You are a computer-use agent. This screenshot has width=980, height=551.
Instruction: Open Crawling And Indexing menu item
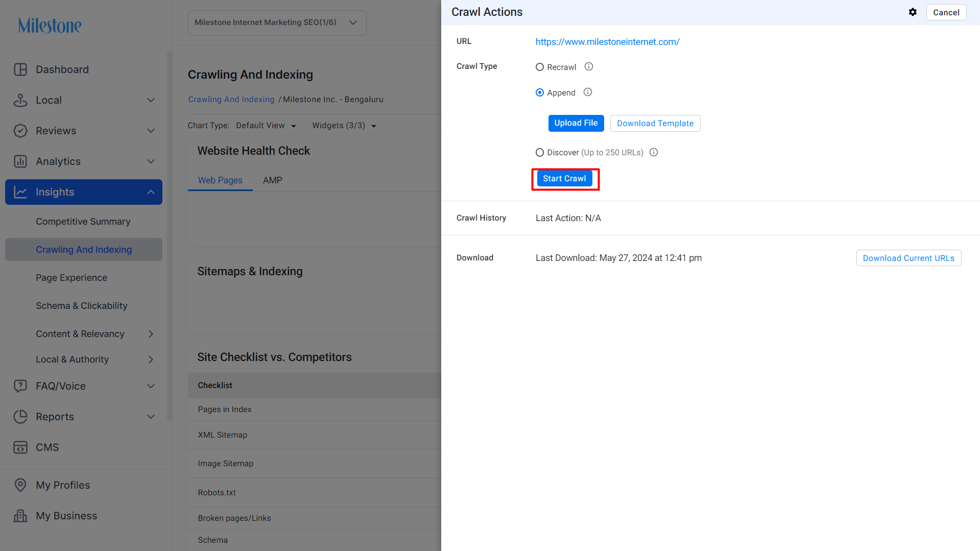[84, 250]
